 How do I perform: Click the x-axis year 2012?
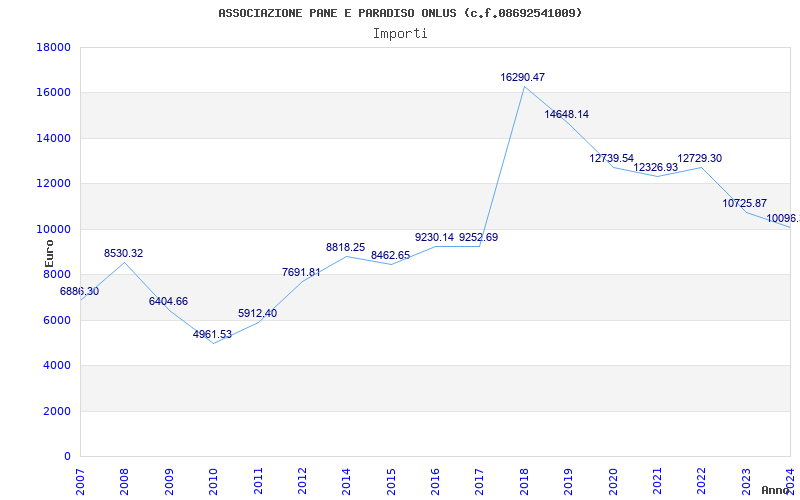pyautogui.click(x=303, y=481)
